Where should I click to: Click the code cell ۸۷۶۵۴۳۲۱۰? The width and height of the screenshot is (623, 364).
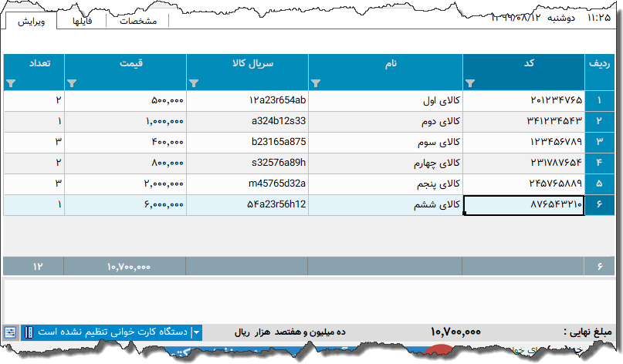pos(523,204)
